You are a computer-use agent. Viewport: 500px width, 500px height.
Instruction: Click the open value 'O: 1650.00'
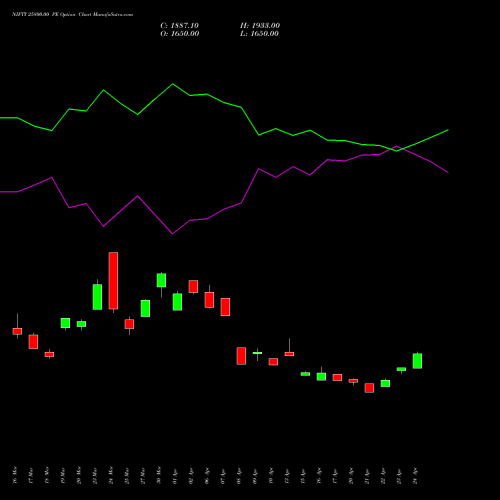coord(180,34)
